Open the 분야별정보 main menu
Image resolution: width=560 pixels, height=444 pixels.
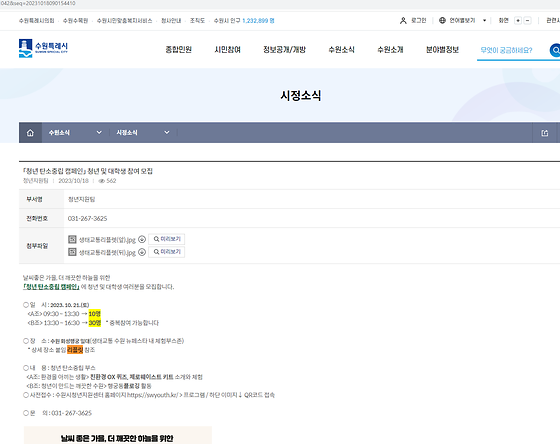coord(442,50)
